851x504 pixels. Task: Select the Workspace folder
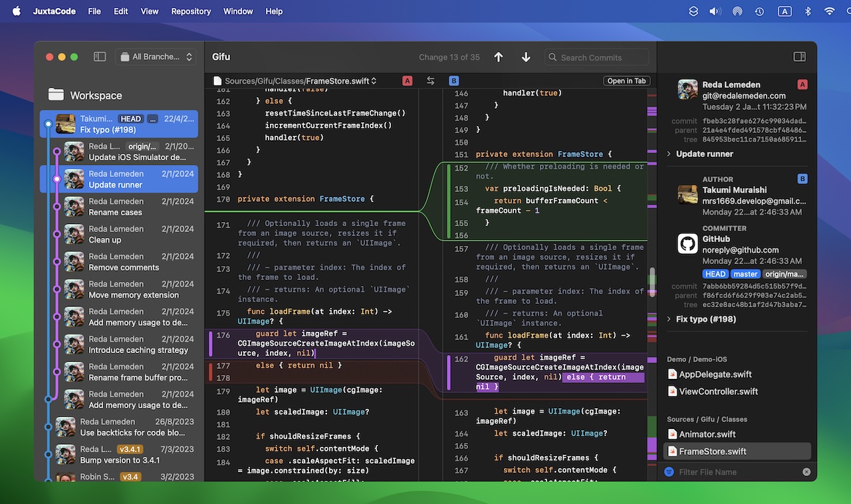coord(85,95)
